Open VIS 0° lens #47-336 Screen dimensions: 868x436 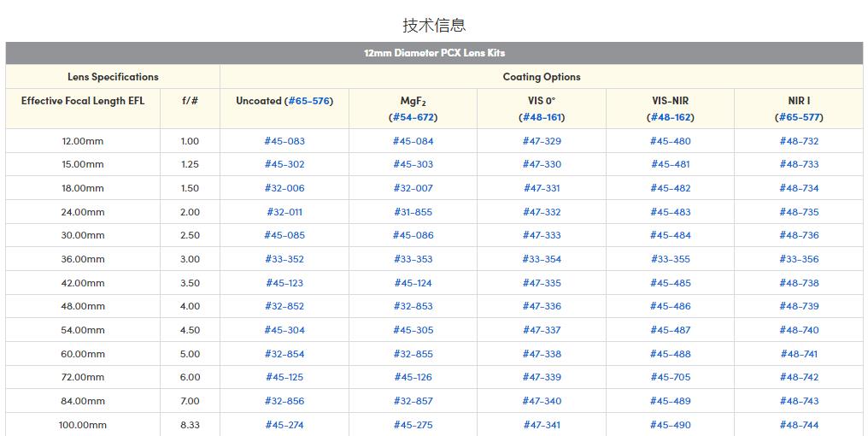tap(542, 306)
